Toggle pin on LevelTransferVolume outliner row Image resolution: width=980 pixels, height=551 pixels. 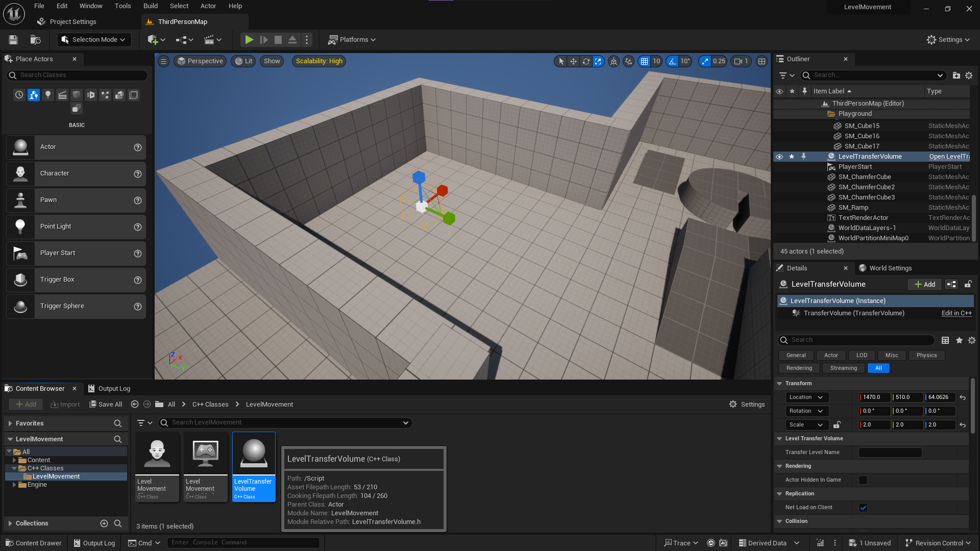pos(804,157)
